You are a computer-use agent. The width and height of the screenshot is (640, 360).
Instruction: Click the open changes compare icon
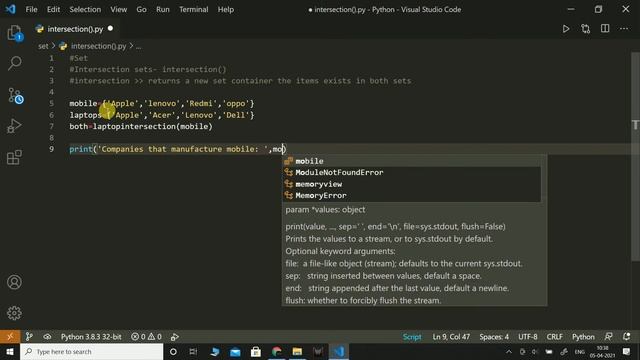point(585,29)
